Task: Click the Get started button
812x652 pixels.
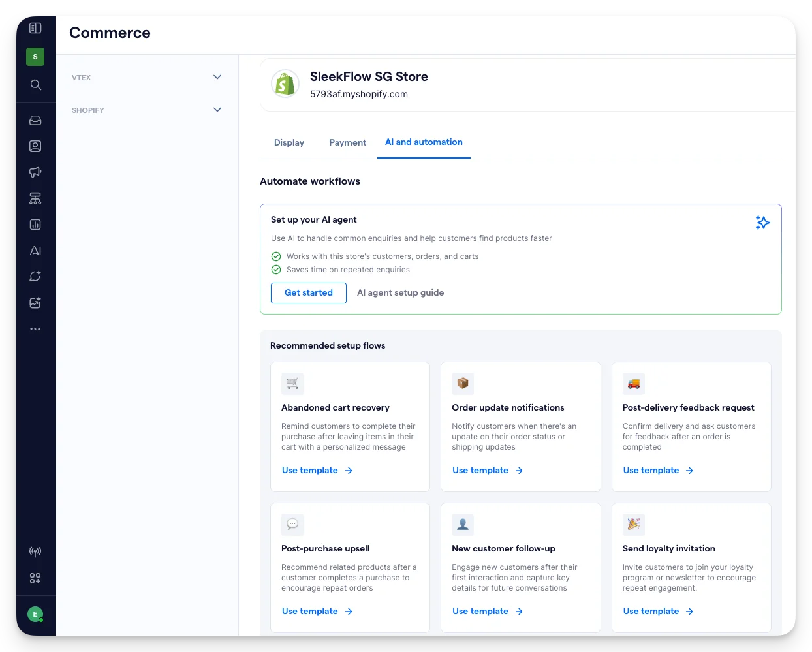Action: point(309,293)
